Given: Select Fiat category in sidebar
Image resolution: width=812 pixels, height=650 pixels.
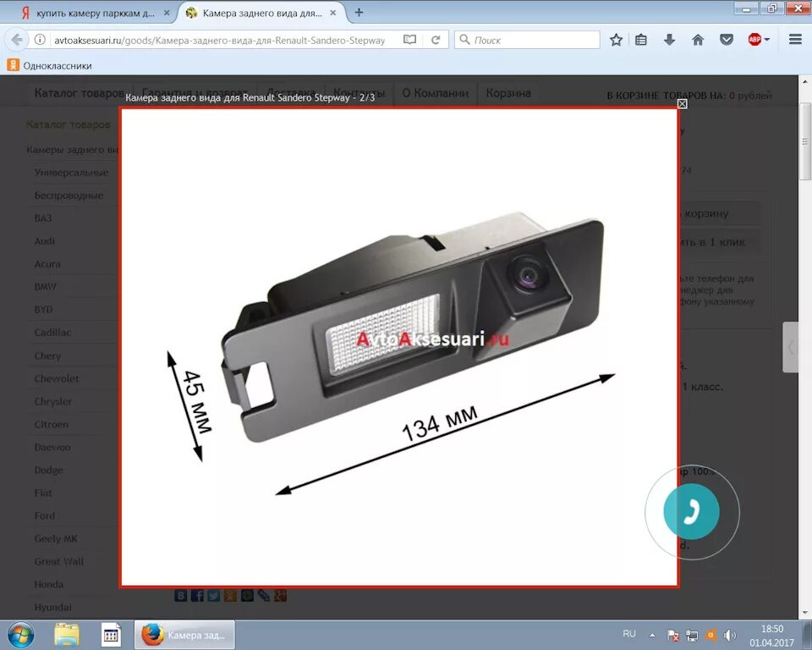Looking at the screenshot, I should pos(43,493).
